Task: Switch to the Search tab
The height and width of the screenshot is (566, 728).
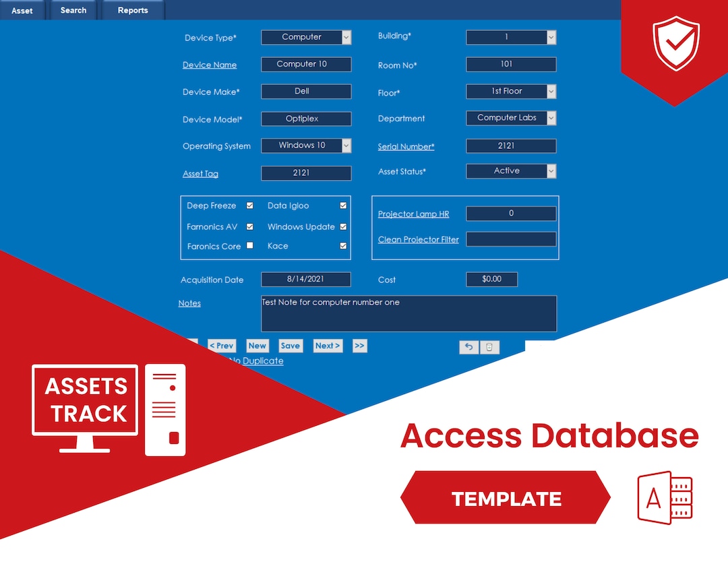Action: [73, 10]
